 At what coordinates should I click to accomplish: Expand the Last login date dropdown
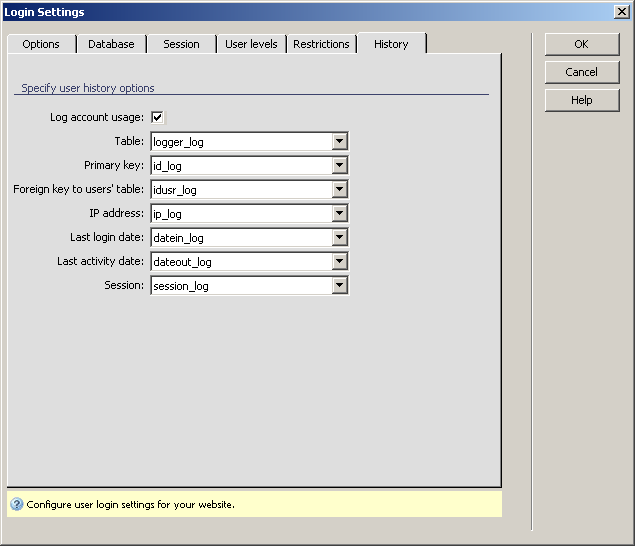[340, 238]
